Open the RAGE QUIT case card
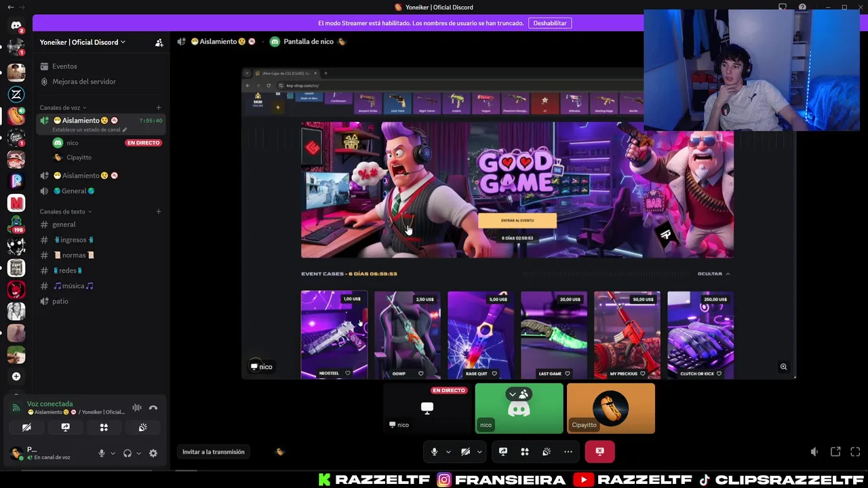The height and width of the screenshot is (488, 868). point(481,335)
